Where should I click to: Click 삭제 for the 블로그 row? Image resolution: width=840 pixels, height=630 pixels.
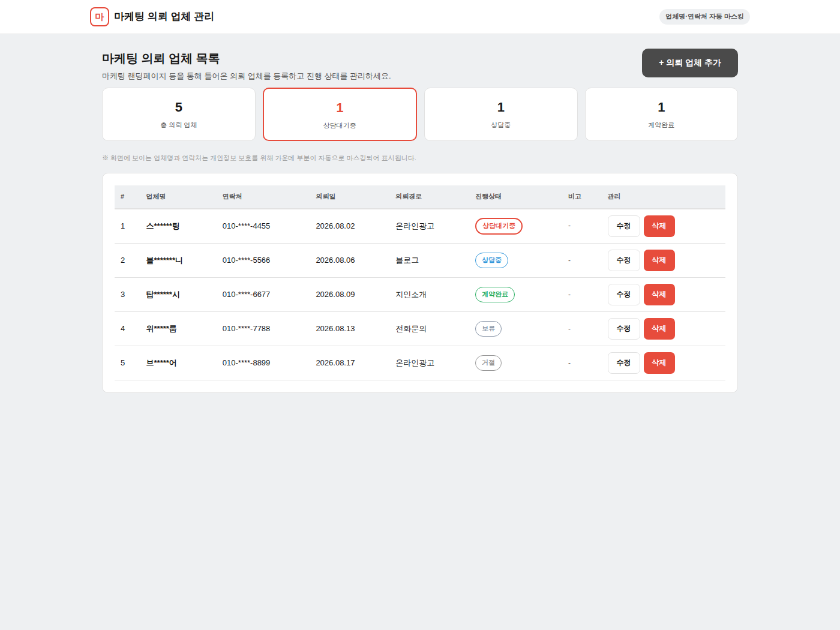coord(659,260)
